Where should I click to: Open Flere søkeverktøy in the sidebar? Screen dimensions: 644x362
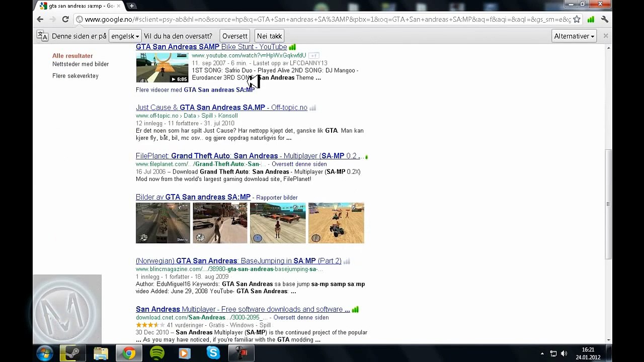click(x=75, y=76)
